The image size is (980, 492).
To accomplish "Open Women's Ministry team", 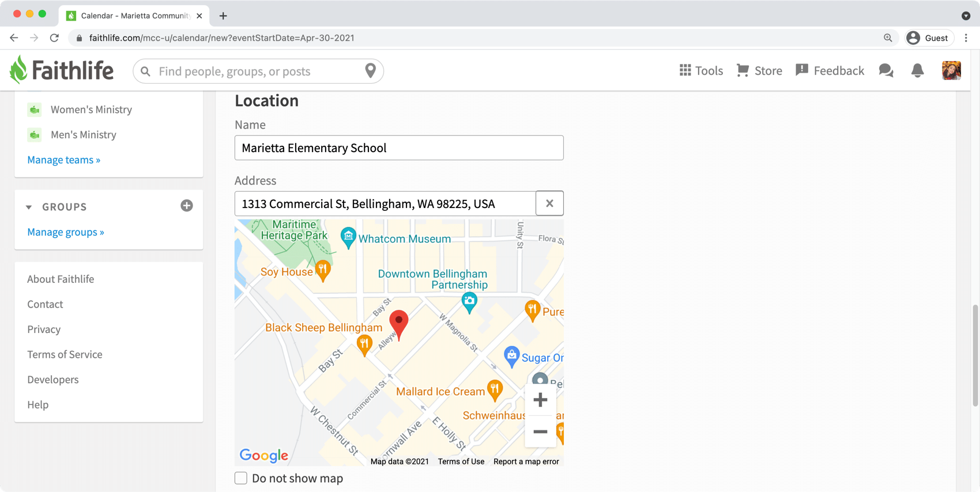I will pos(91,109).
